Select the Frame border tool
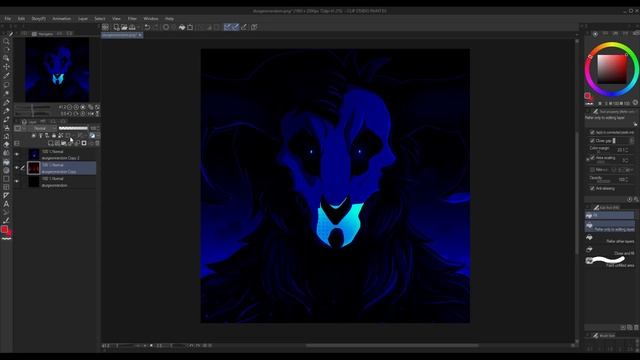The image size is (640, 360). click(6, 187)
